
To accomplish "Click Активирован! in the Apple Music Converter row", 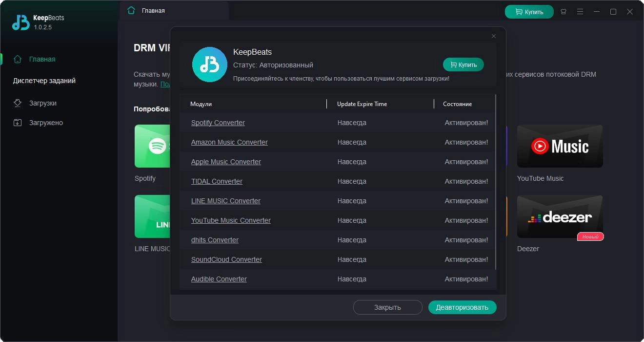I will (x=466, y=162).
